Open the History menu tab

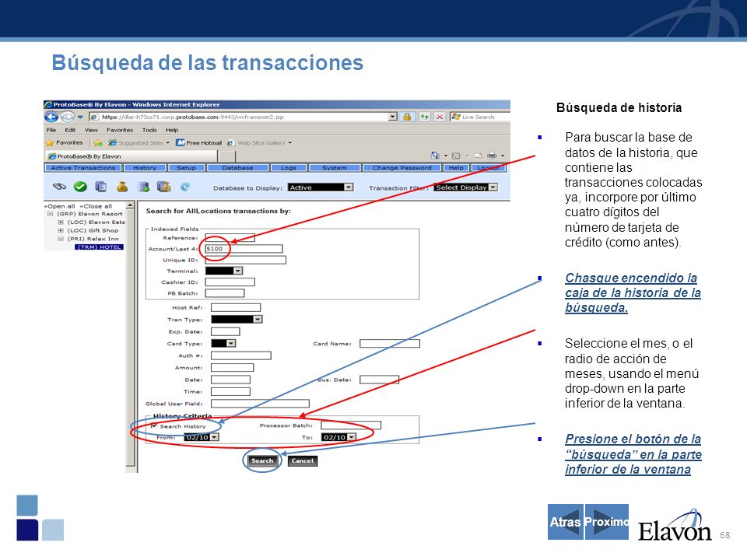pos(145,168)
